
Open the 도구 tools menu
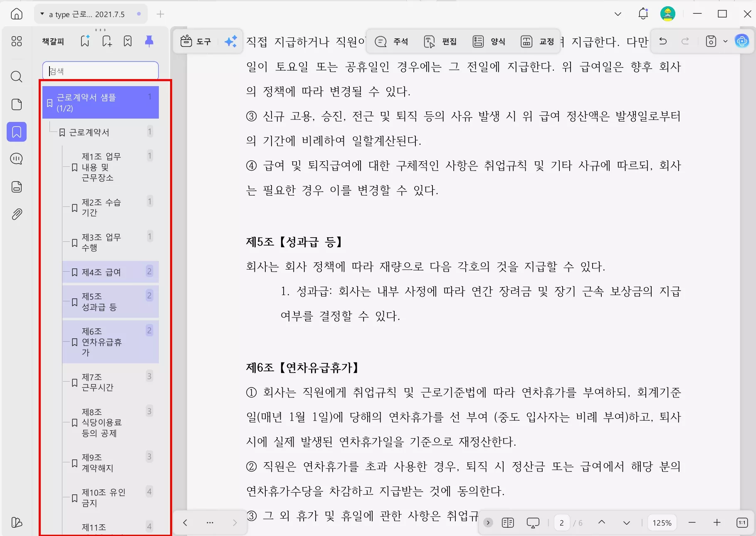coord(195,41)
